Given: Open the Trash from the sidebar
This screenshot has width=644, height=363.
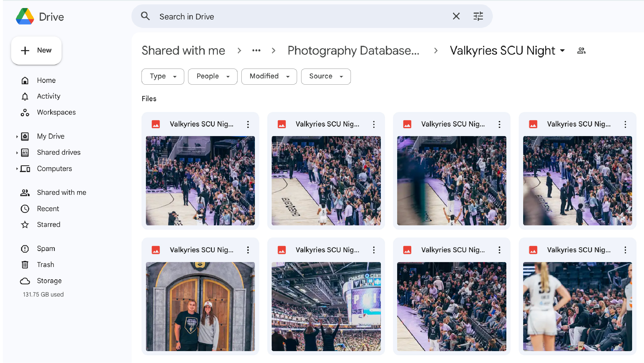Looking at the screenshot, I should tap(45, 264).
